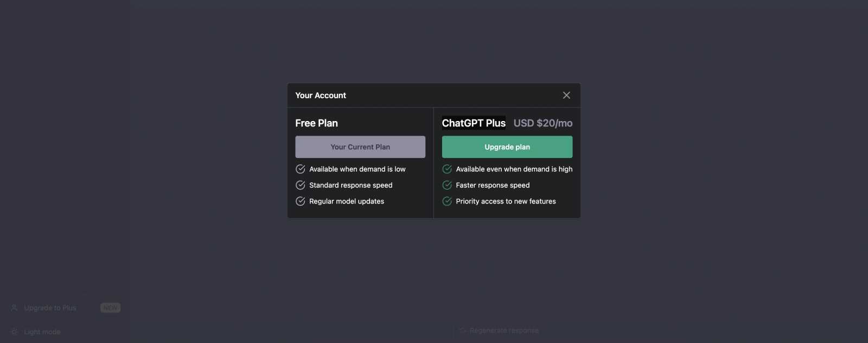Click green check beside Priority access to new features
Screen dimensions: 868x343
(x=447, y=201)
